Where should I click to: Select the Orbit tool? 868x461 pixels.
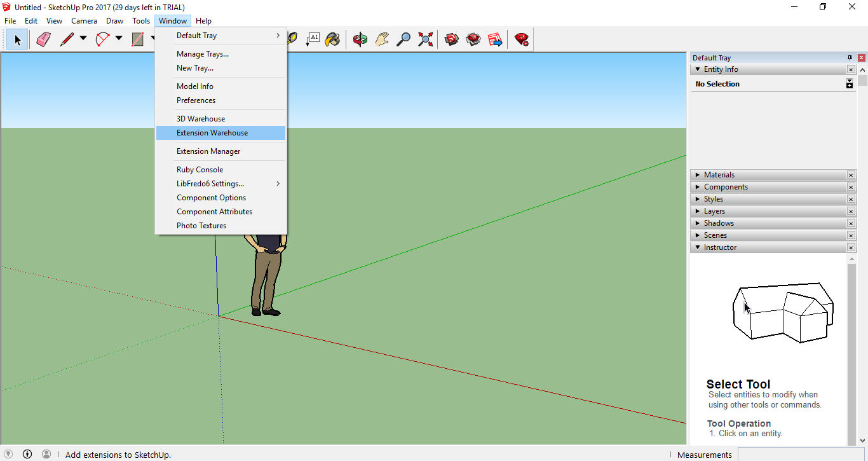pos(360,39)
